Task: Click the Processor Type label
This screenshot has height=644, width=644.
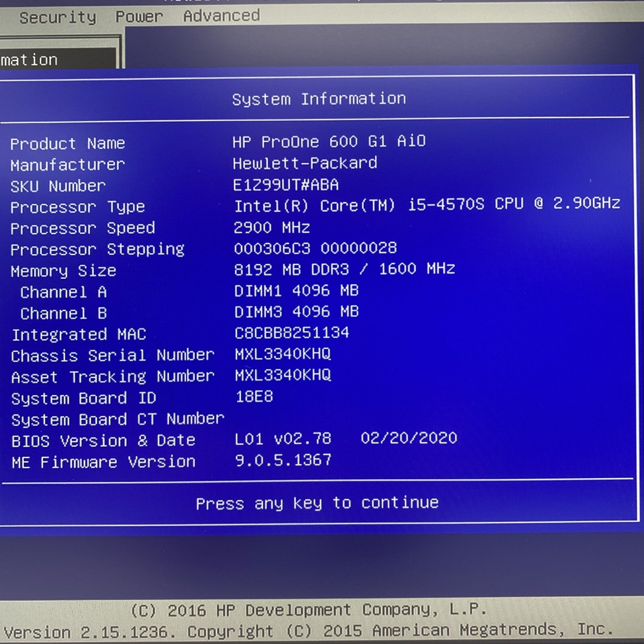Action: (77, 208)
